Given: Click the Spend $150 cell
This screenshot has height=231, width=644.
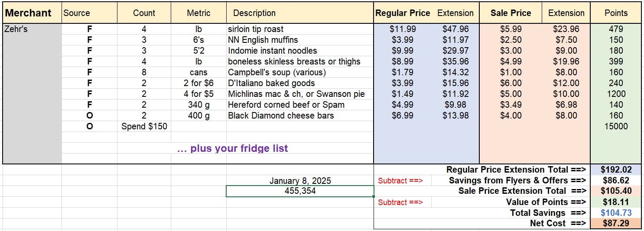Looking at the screenshot, I should (144, 126).
